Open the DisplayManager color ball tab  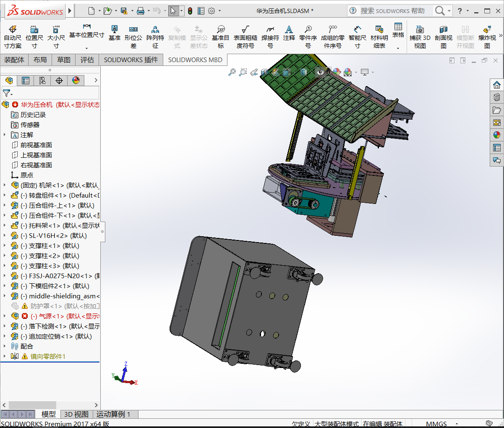[76, 81]
